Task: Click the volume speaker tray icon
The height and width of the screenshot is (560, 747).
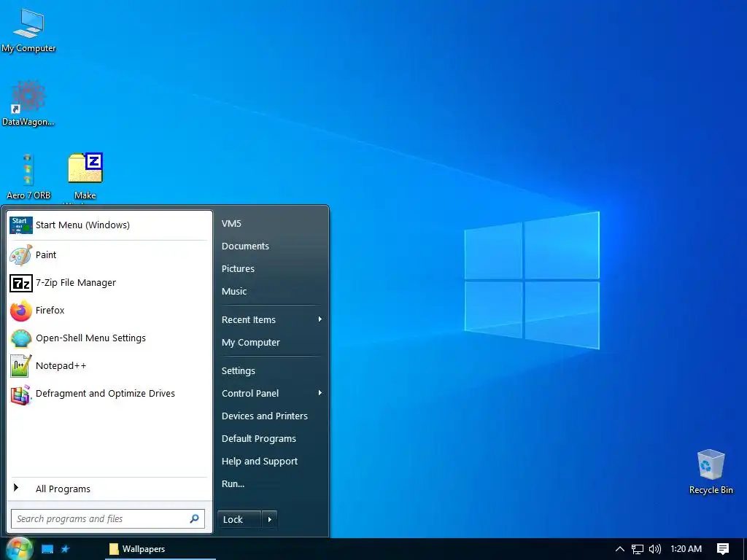Action: 655,549
